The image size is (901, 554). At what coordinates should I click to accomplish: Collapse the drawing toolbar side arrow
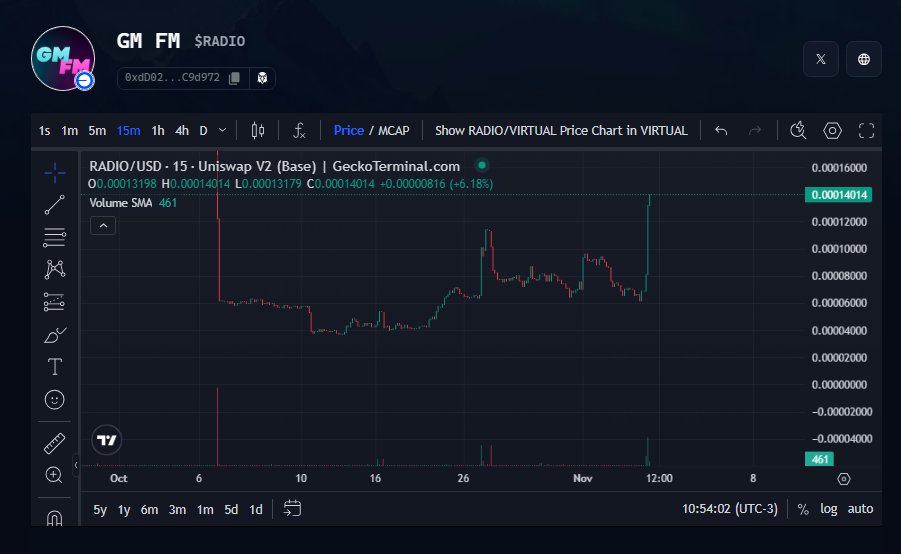[x=76, y=465]
